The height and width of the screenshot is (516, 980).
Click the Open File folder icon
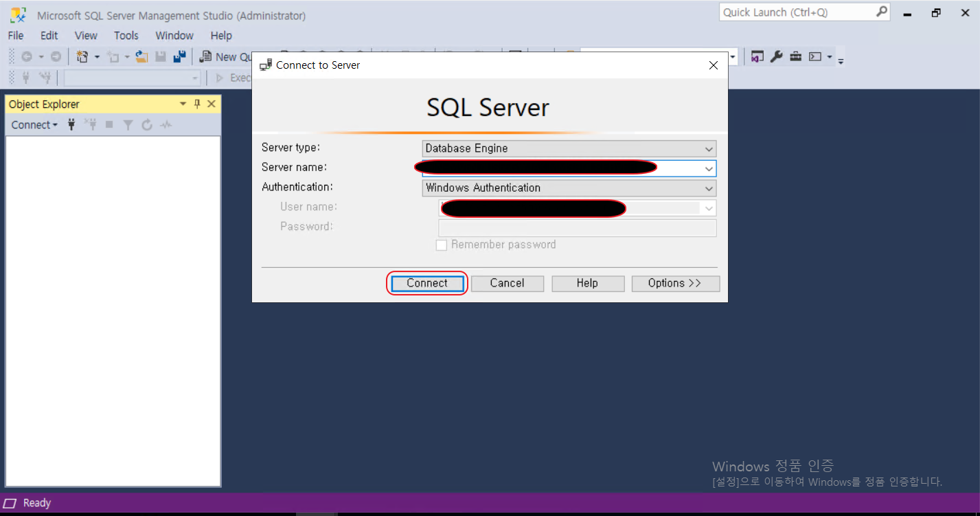pos(142,57)
